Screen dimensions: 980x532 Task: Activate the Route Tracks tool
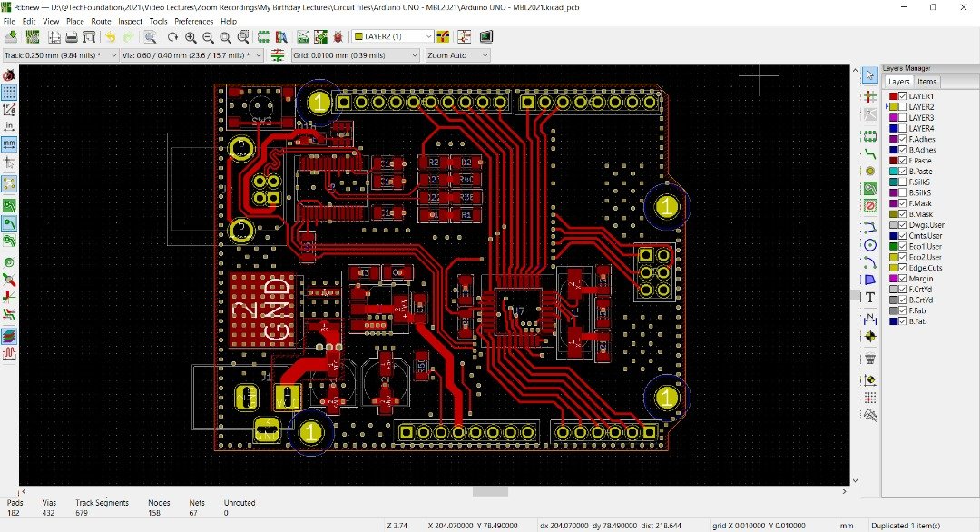(x=869, y=153)
